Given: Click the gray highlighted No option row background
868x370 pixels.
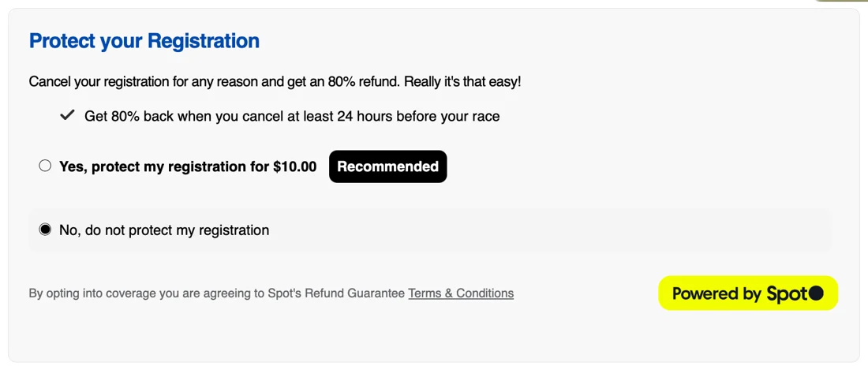Looking at the screenshot, I should click(552, 230).
